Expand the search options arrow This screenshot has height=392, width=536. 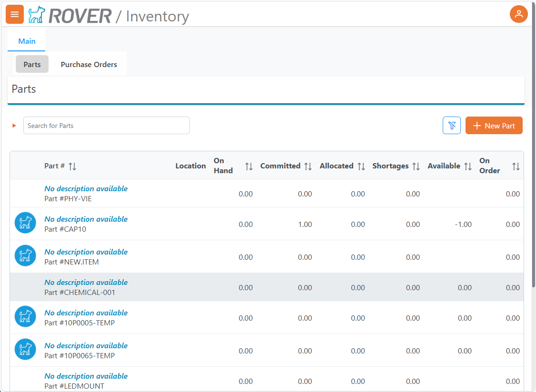pos(14,126)
